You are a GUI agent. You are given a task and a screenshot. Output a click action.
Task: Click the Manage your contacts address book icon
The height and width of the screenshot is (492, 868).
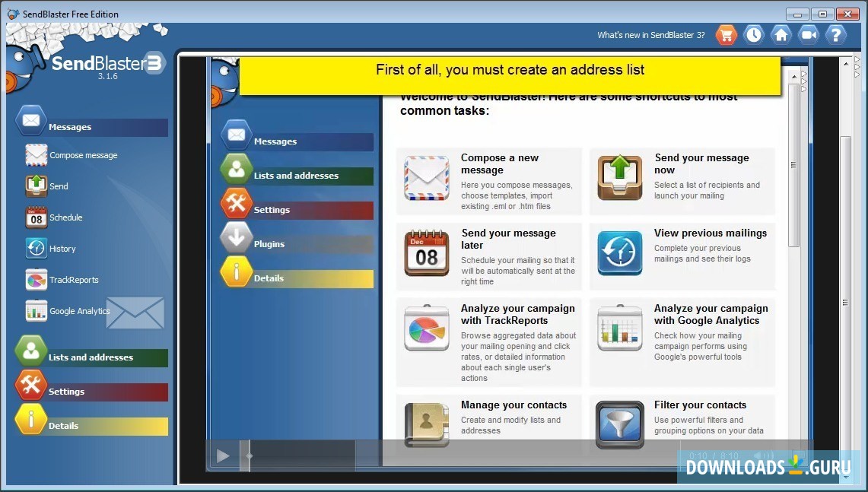[426, 424]
